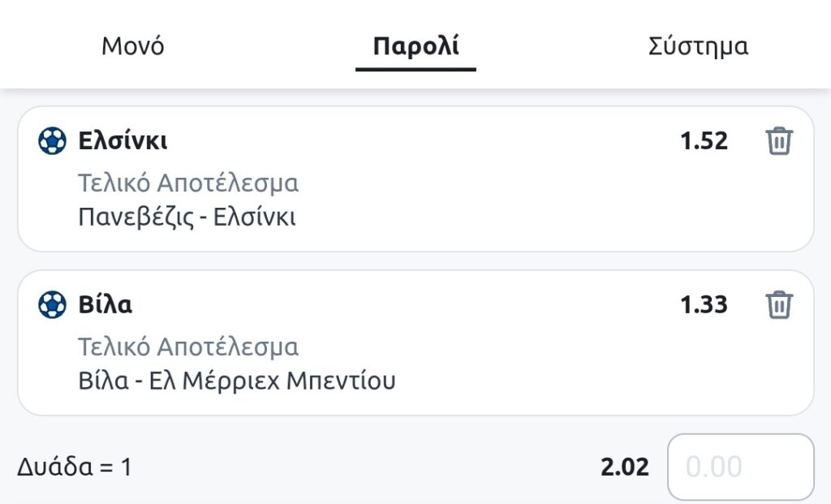Click the Βίλα selection title
831x504 pixels.
point(105,305)
